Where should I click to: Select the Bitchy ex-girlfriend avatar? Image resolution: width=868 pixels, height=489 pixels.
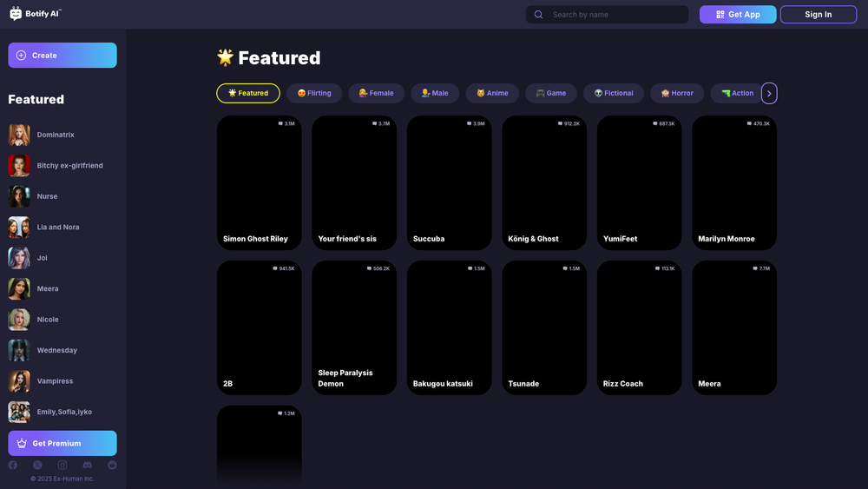[x=19, y=166]
